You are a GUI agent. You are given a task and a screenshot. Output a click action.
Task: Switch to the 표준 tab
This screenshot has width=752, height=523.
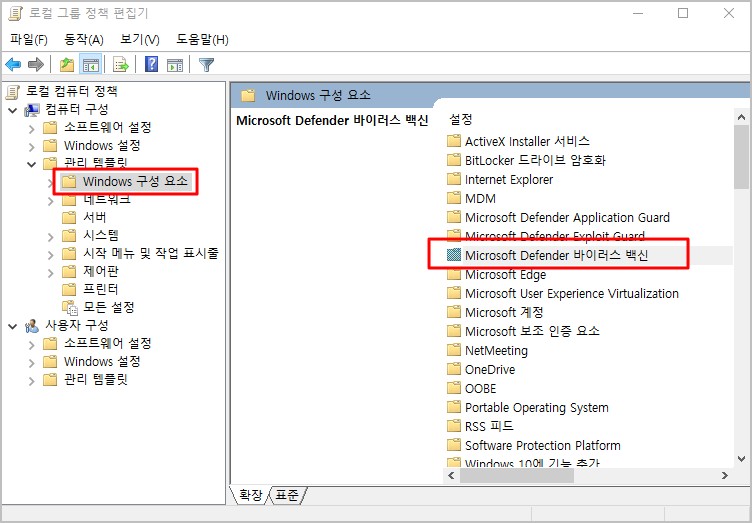(287, 495)
